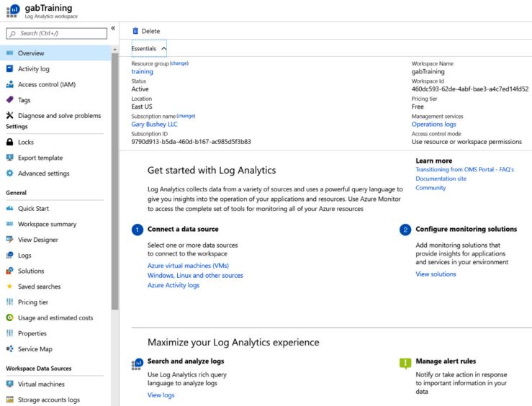Click the View logs link
This screenshot has height=406, width=532.
(161, 394)
